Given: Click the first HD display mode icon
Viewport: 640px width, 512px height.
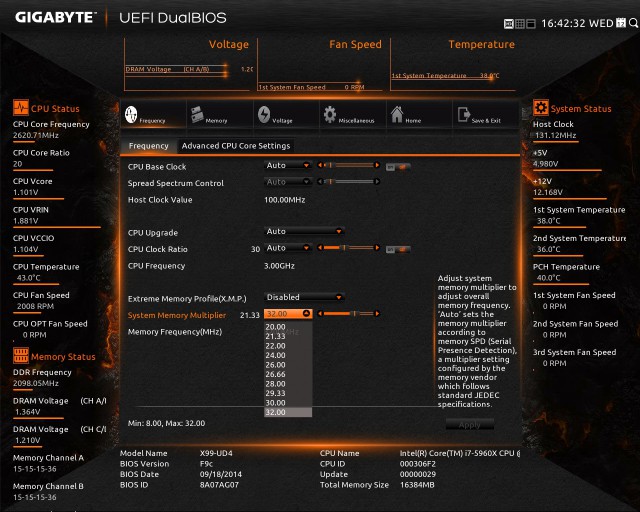Looking at the screenshot, I should [x=509, y=24].
